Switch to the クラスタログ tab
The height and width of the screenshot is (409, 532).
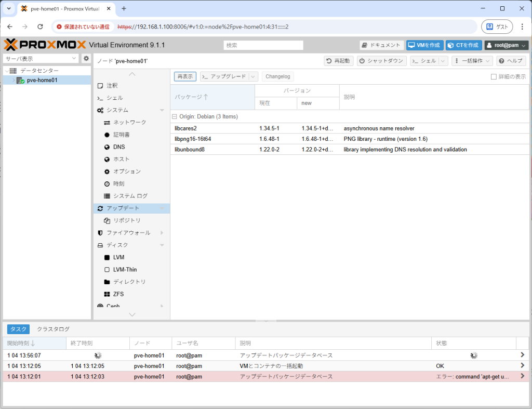[54, 329]
